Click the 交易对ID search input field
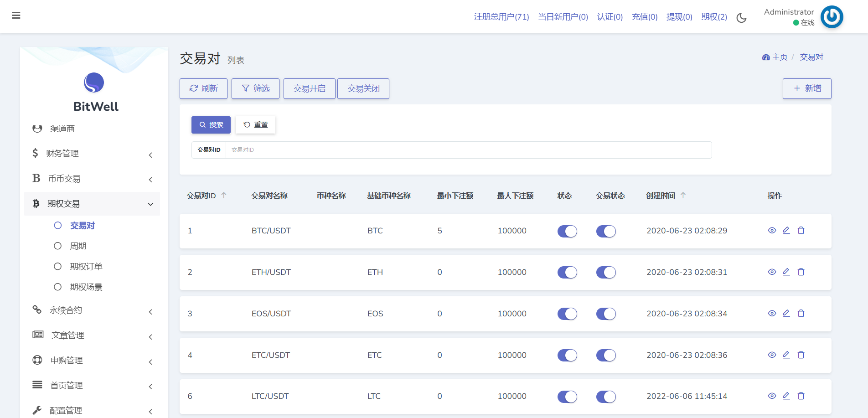Screen dimensions: 868x418 (x=468, y=150)
